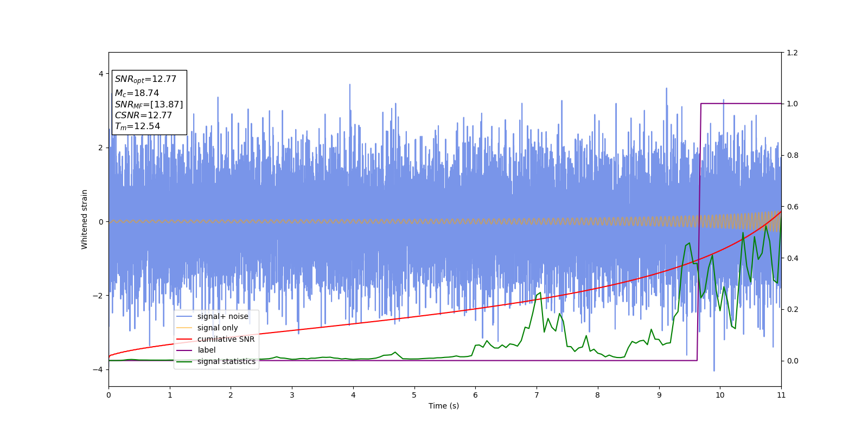The height and width of the screenshot is (434, 868).
Task: Click the purple label step's top plateau
Action: [x=741, y=103]
